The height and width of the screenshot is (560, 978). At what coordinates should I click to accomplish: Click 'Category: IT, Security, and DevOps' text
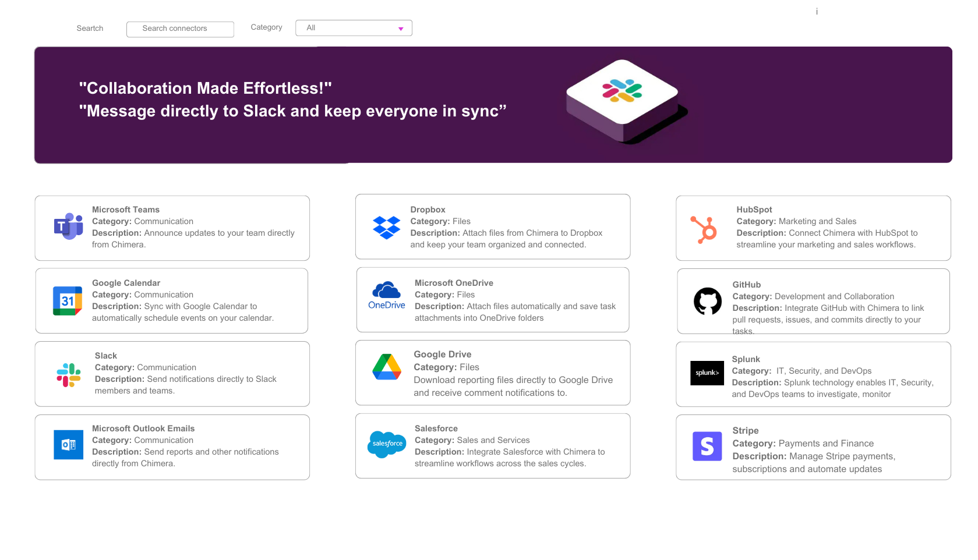(x=802, y=371)
